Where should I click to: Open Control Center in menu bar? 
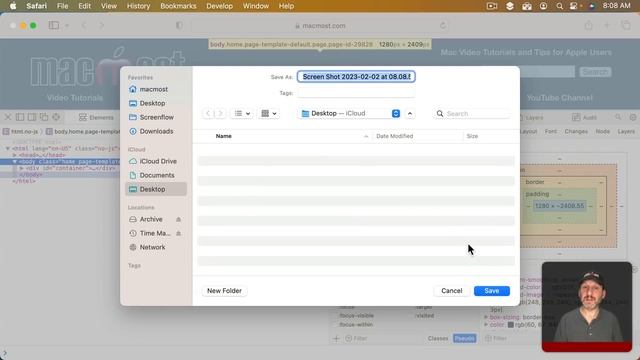pos(574,6)
